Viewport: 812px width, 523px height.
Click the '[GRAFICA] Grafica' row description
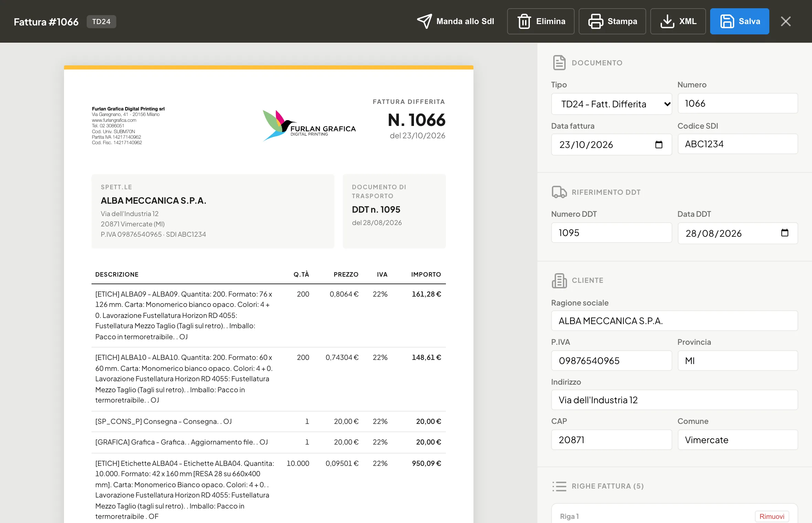coord(181,442)
